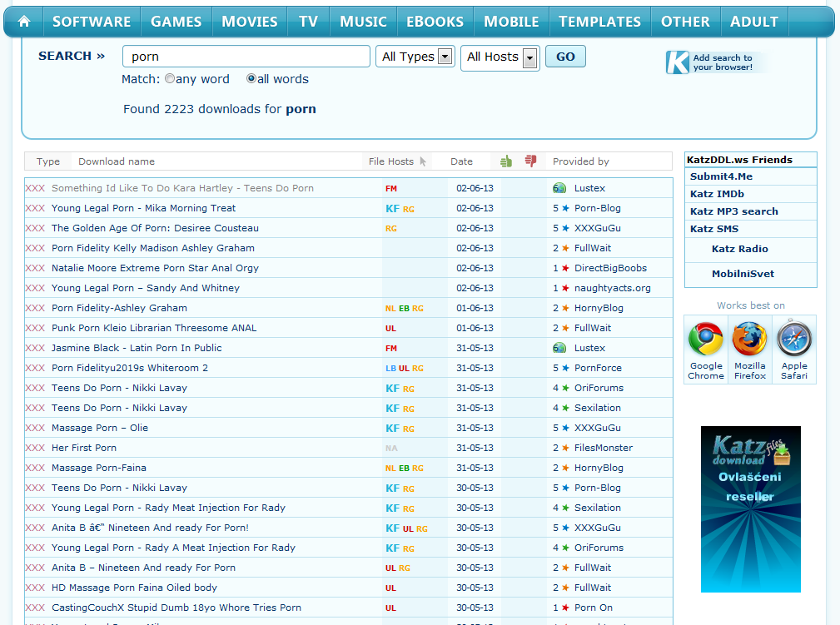Open the Katz download reseller banner
This screenshot has height=625, width=840.
tap(751, 509)
